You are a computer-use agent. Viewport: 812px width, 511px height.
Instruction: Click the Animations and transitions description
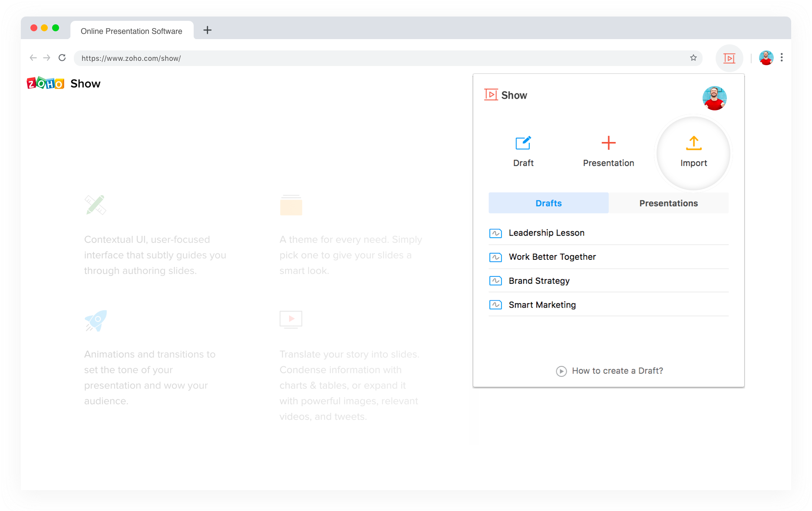pyautogui.click(x=150, y=378)
